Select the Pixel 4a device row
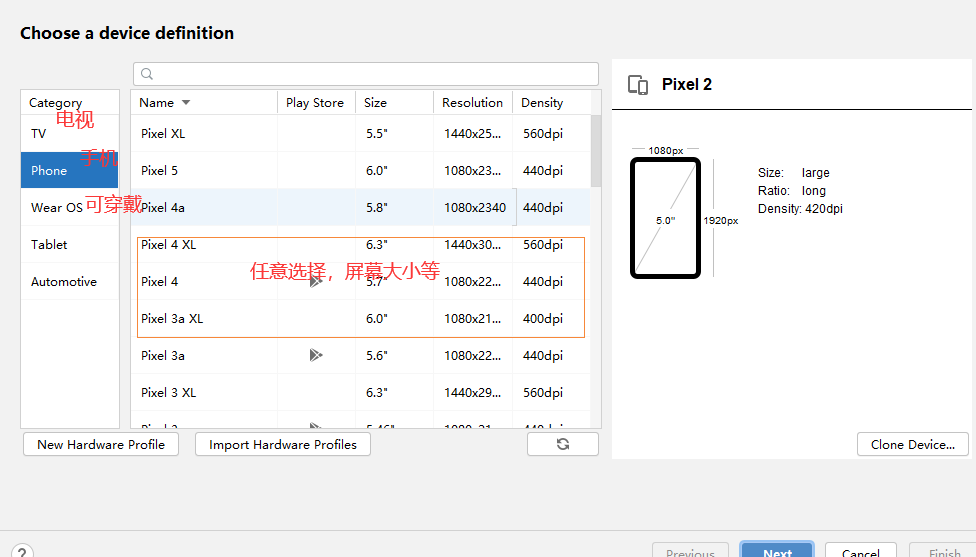 pyautogui.click(x=360, y=207)
